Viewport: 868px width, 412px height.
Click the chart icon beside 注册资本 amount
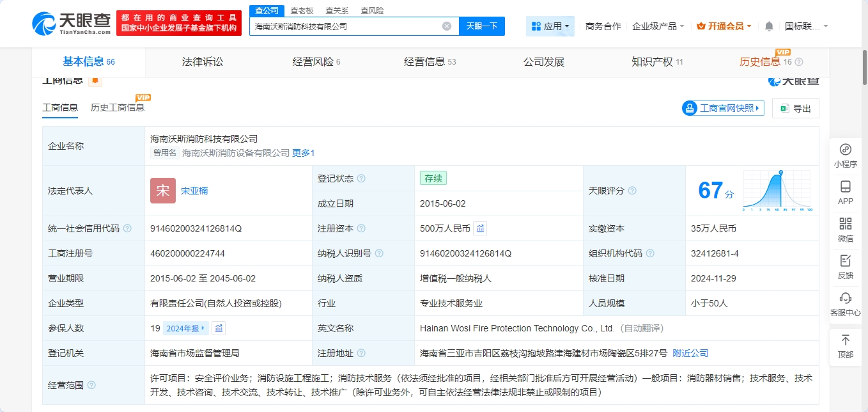[481, 228]
